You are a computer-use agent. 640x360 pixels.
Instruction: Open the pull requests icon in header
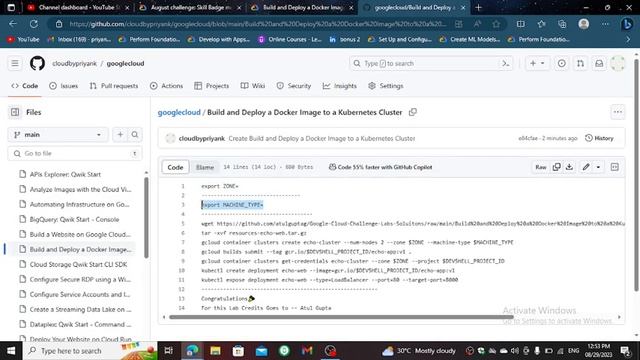[x=580, y=64]
